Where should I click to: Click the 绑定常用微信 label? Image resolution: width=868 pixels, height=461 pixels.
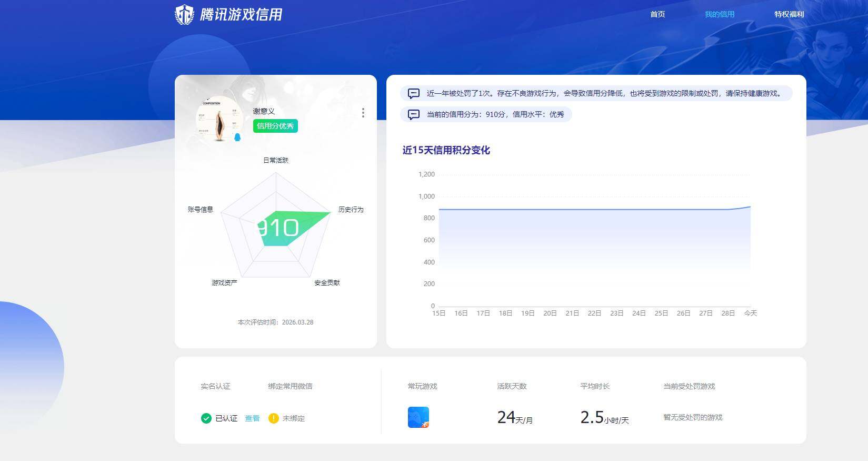pos(290,386)
